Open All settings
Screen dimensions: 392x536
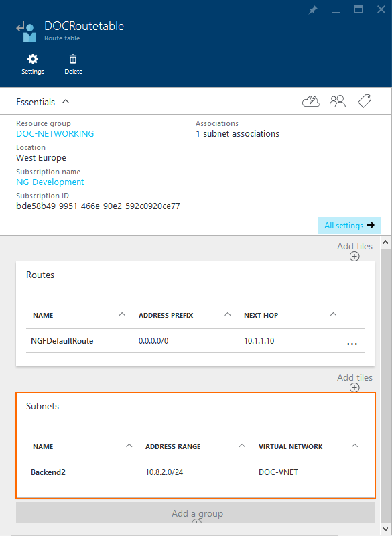click(x=349, y=225)
